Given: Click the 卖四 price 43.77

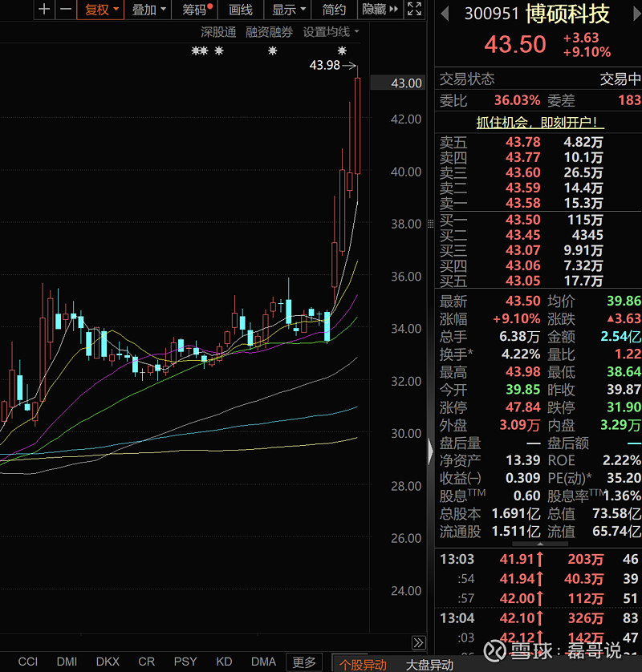Looking at the screenshot, I should coord(522,157).
